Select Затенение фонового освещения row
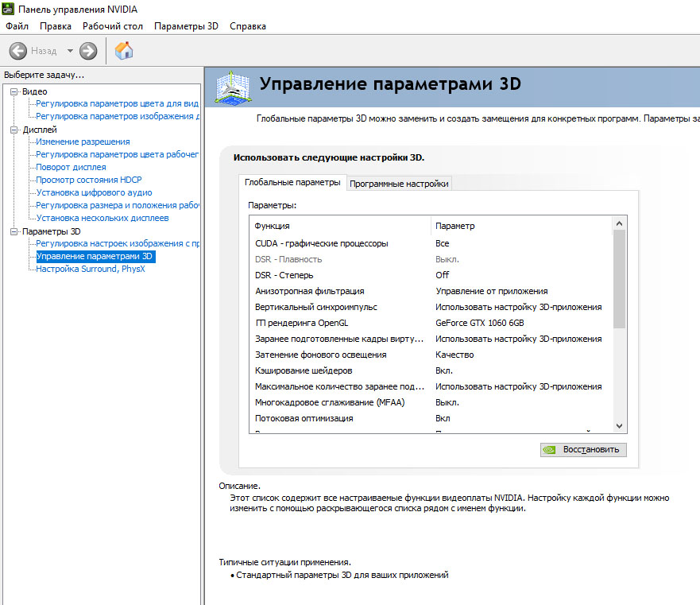This screenshot has width=700, height=605. 431,355
